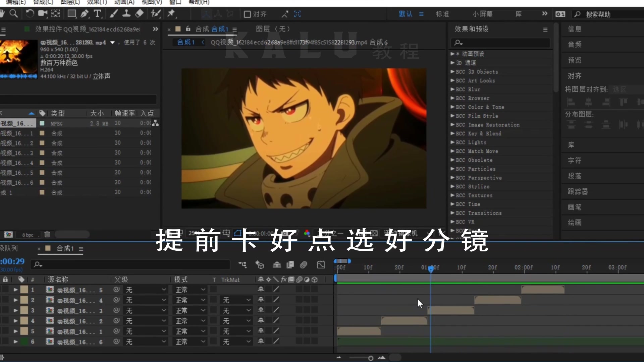Screen dimensions: 644x362
Task: Open TrkMat dropdown for layer 4
Action: tap(236, 321)
